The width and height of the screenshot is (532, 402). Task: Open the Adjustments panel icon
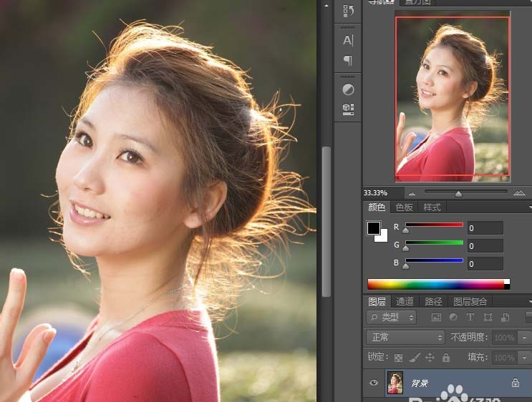tap(348, 89)
